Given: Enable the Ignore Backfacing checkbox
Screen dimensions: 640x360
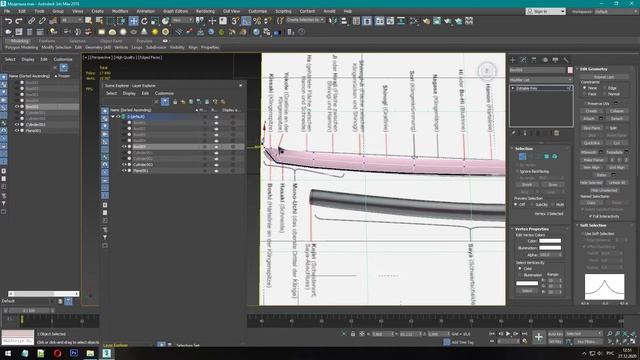Looking at the screenshot, I should pyautogui.click(x=517, y=171).
